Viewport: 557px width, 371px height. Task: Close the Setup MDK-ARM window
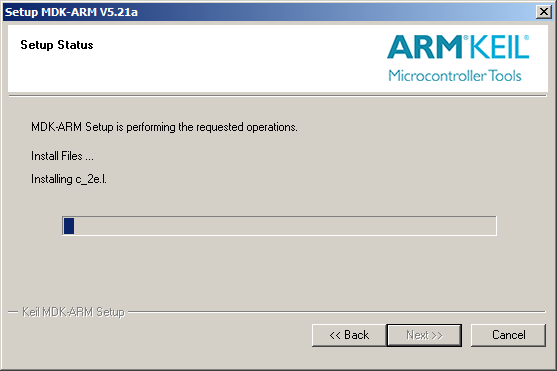544,12
